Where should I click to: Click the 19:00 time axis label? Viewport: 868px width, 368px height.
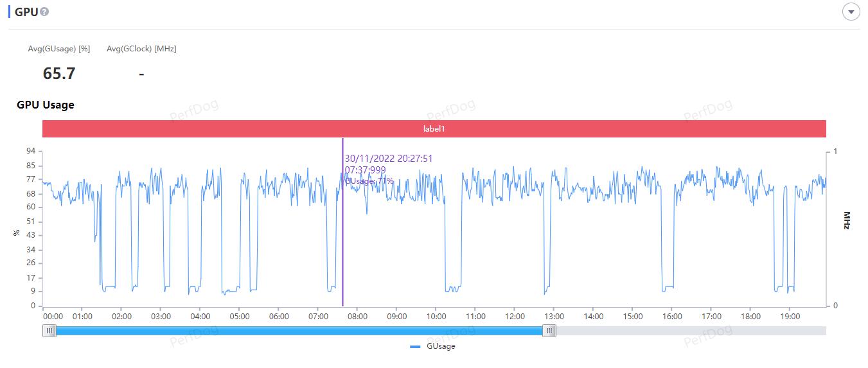tap(790, 317)
